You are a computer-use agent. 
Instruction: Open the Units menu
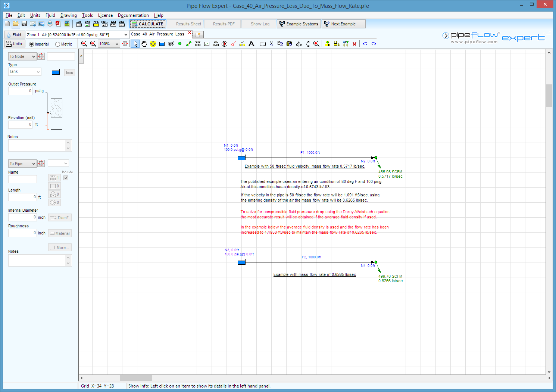pos(35,15)
